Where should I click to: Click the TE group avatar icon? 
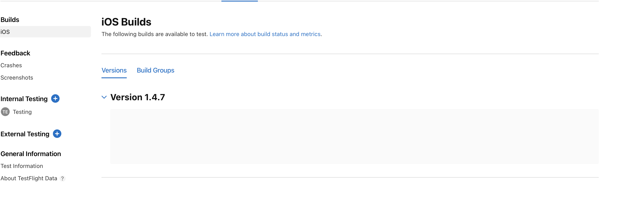[x=5, y=112]
